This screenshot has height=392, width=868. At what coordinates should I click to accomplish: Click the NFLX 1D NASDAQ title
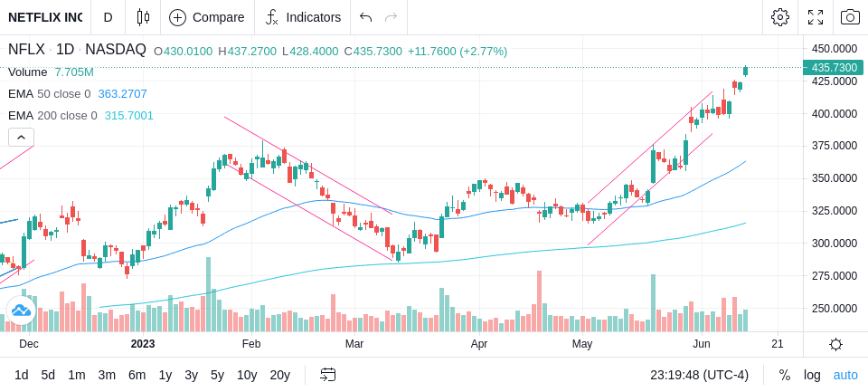[x=77, y=50]
